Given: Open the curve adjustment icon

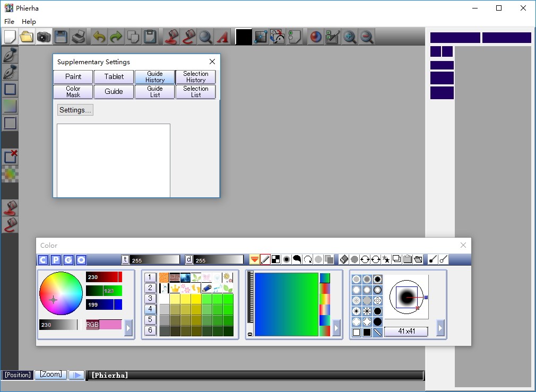Looking at the screenshot, I should tap(261, 37).
